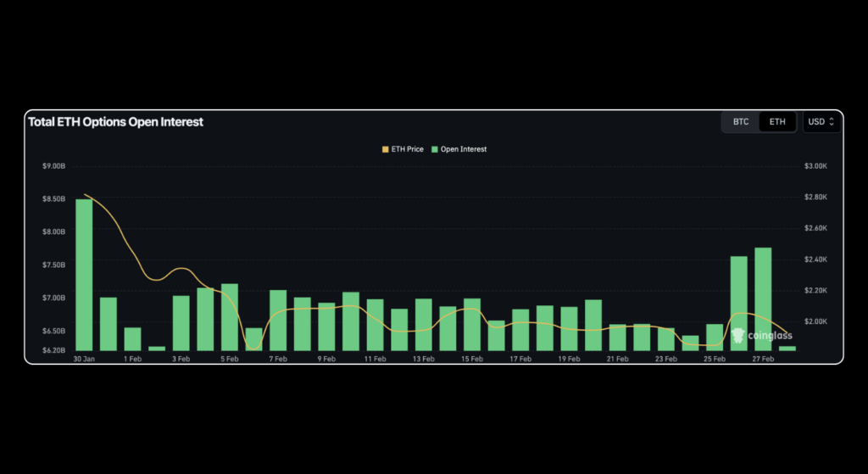Image resolution: width=868 pixels, height=474 pixels.
Task: Click the 17 Feb date label
Action: (x=520, y=359)
